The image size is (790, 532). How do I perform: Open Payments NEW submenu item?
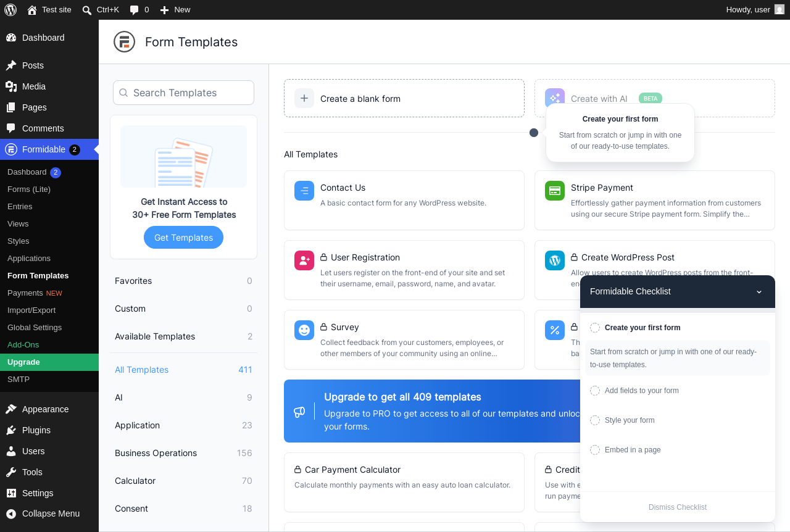pos(49,293)
